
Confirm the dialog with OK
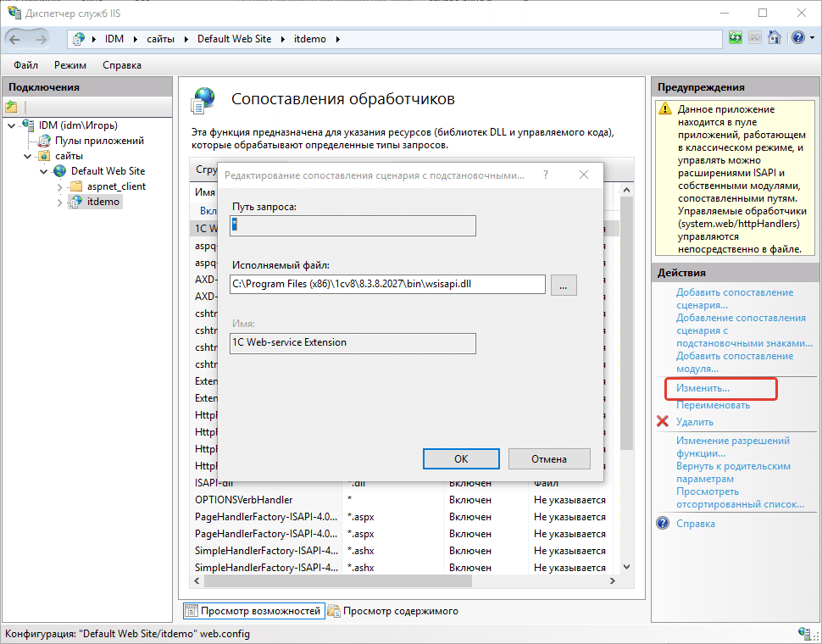[460, 458]
